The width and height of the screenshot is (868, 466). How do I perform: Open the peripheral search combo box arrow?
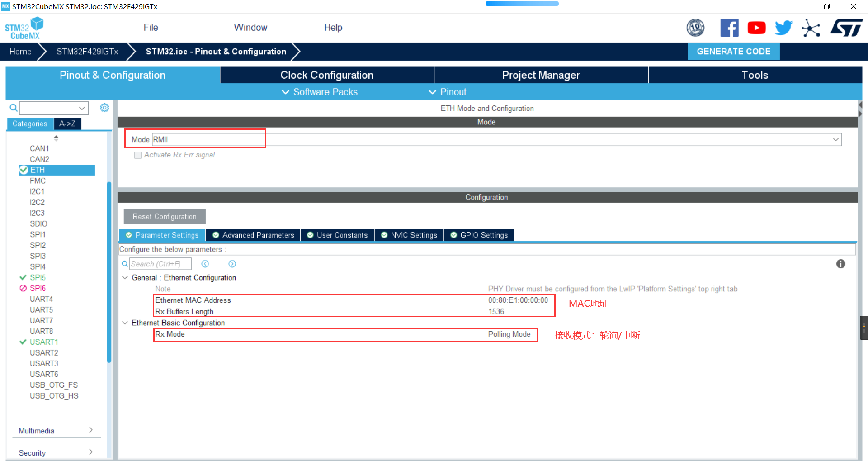[x=82, y=108]
